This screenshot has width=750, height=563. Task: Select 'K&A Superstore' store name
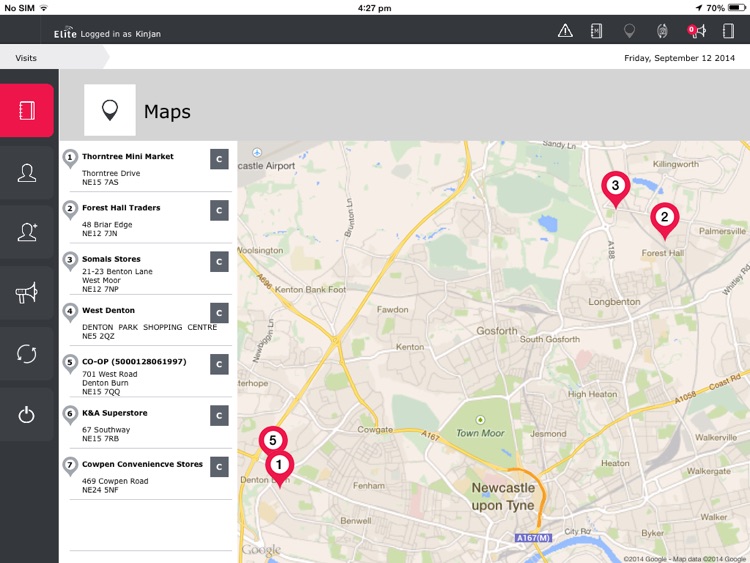pos(114,413)
